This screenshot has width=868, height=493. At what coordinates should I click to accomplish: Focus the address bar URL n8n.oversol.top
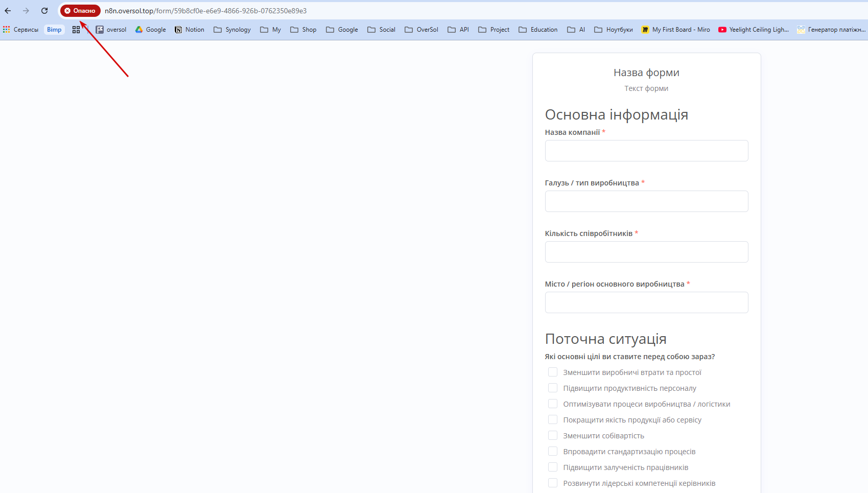206,11
